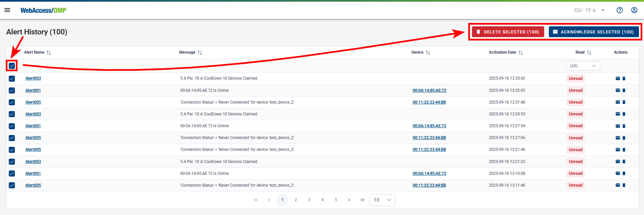Untick the checkbox for the 13:19:08 alert
Screen dimensions: 644x215
(x=12, y=173)
